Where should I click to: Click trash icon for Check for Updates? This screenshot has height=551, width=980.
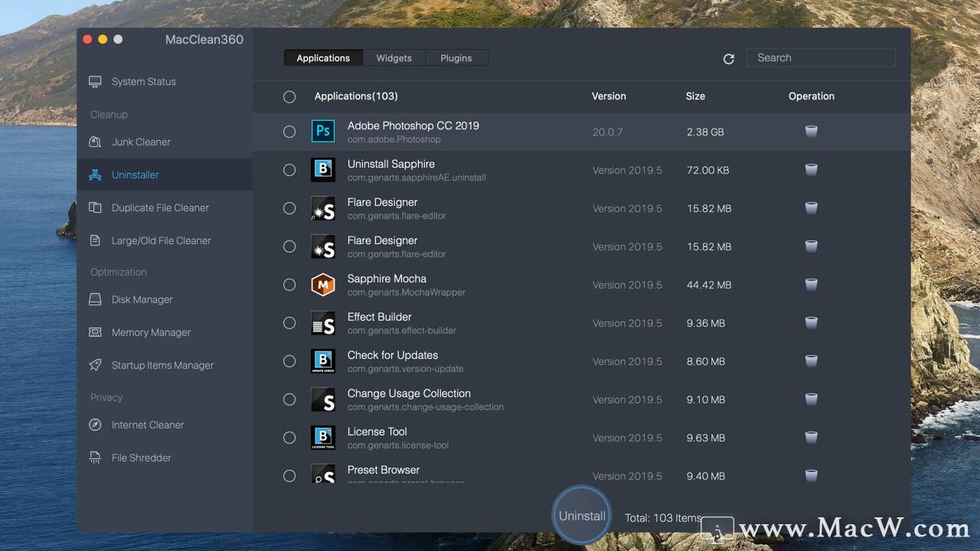tap(812, 361)
